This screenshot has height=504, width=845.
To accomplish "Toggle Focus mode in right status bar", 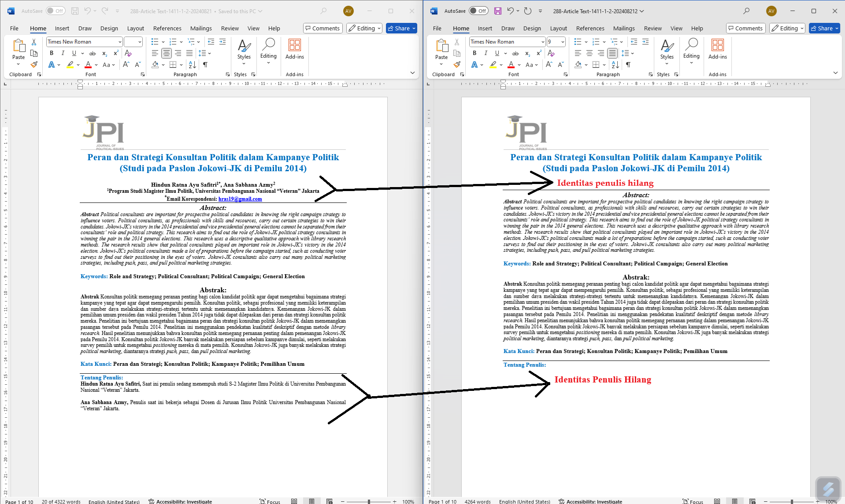I will coord(693,501).
